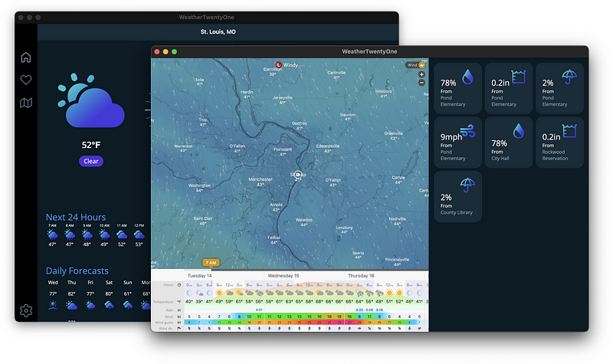Open the Home icon in sidebar

(26, 57)
